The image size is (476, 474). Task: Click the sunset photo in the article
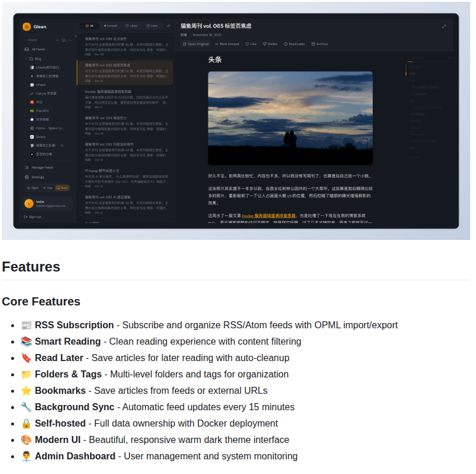(290, 118)
